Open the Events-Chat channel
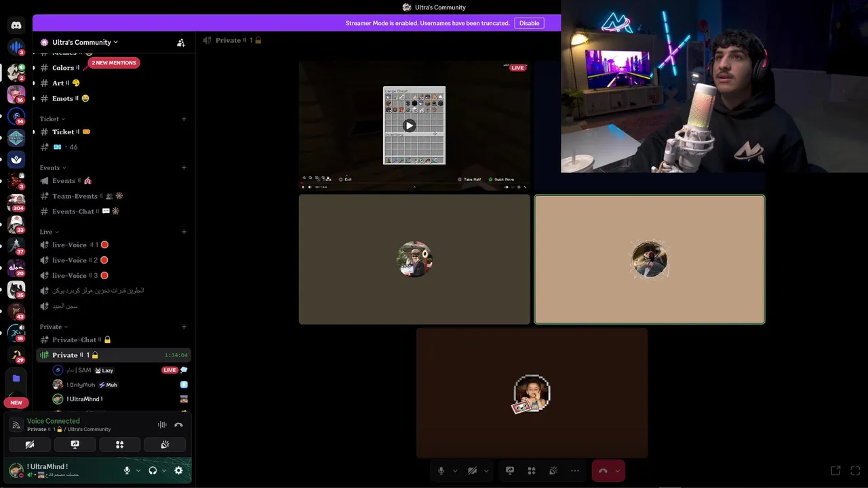This screenshot has width=868, height=488. click(x=114, y=211)
